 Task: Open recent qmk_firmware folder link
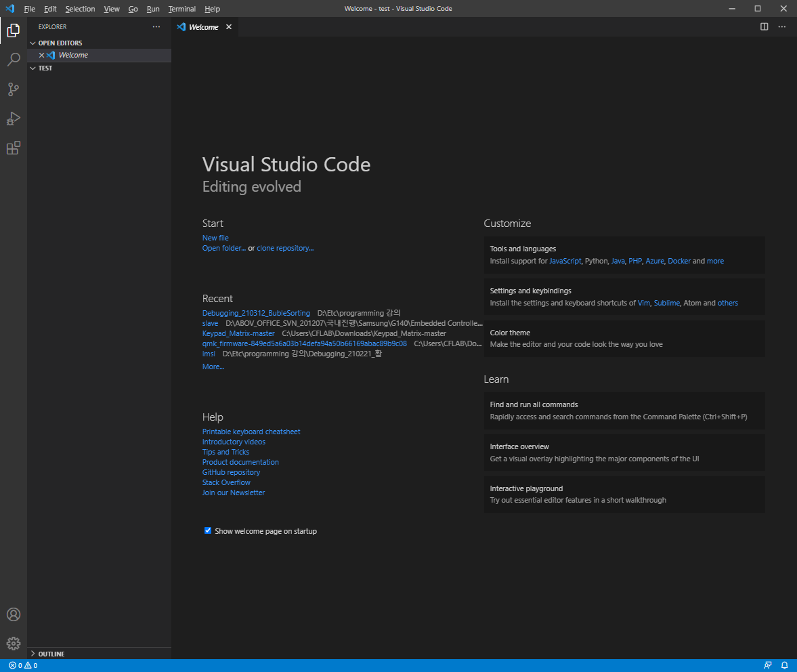pyautogui.click(x=305, y=343)
